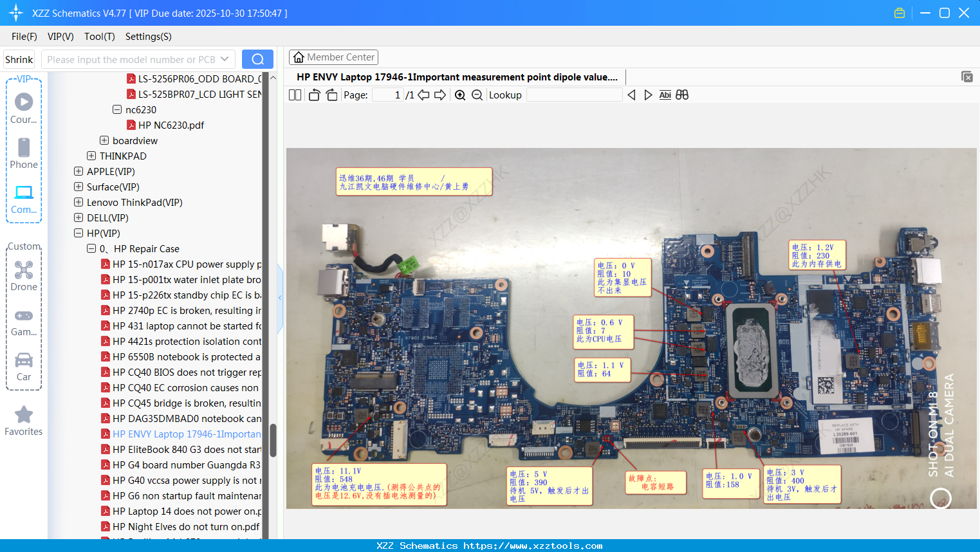
Task: Open HP Laptop 14 does not power on
Action: [181, 511]
